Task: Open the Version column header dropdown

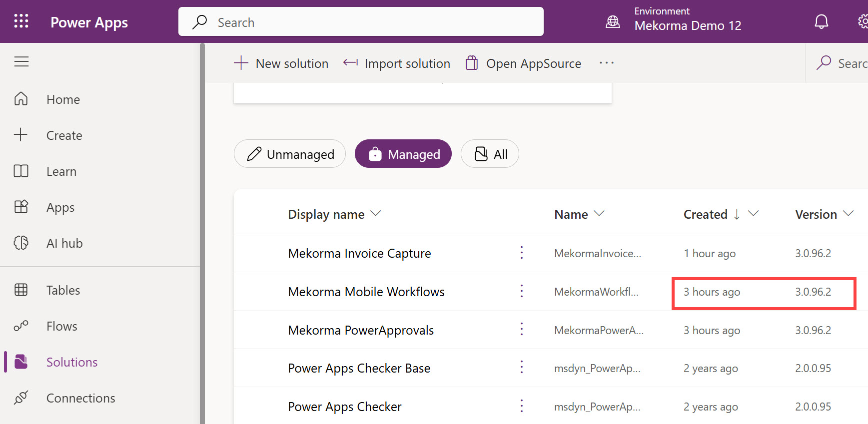Action: [x=848, y=214]
